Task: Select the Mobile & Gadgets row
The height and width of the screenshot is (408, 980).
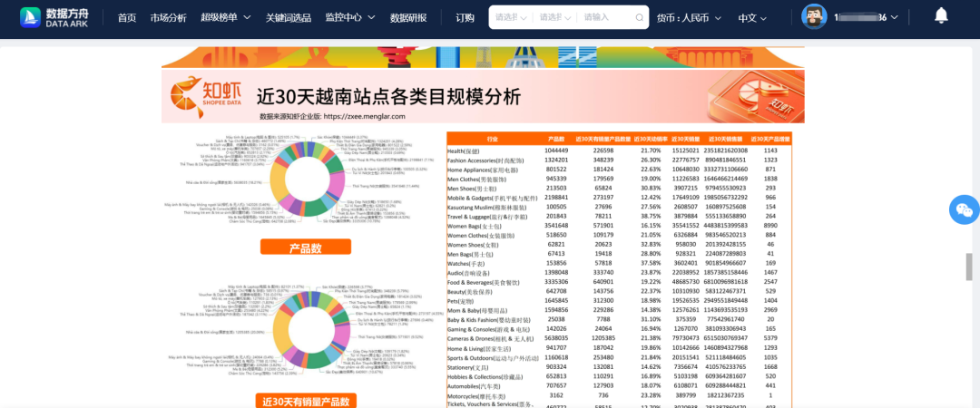Action: point(620,198)
